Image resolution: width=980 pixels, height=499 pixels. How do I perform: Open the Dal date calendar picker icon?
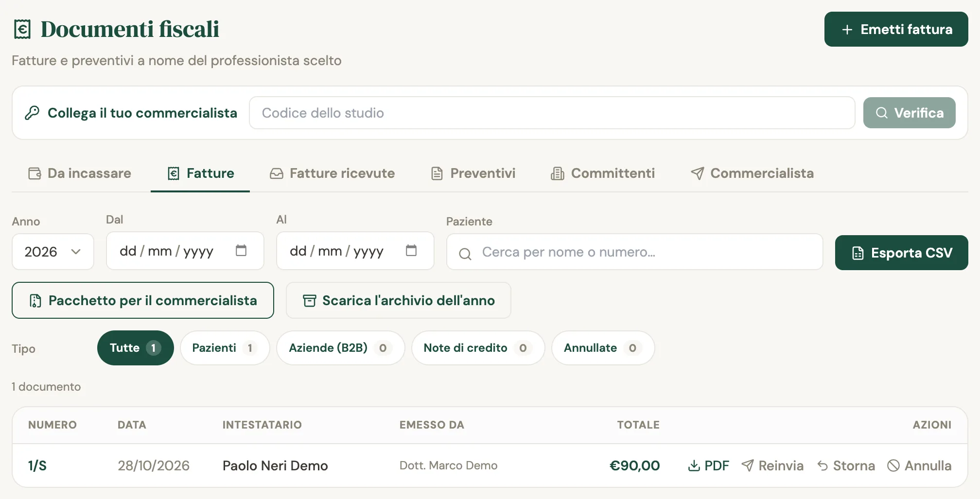click(x=241, y=251)
